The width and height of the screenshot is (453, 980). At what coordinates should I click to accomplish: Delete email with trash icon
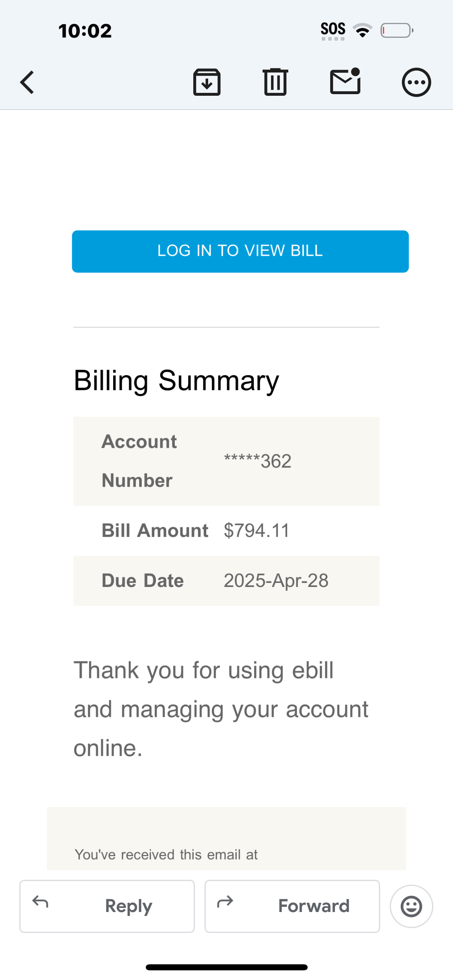pyautogui.click(x=275, y=82)
